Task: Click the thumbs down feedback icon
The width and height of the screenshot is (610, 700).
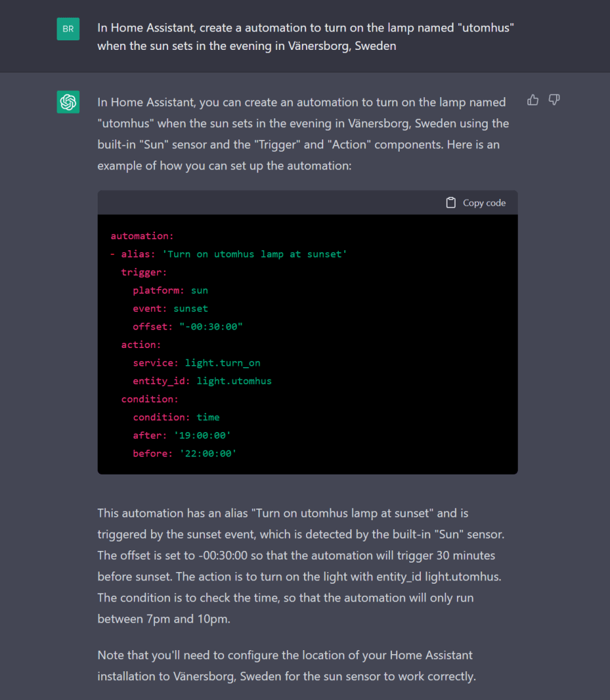Action: tap(555, 100)
